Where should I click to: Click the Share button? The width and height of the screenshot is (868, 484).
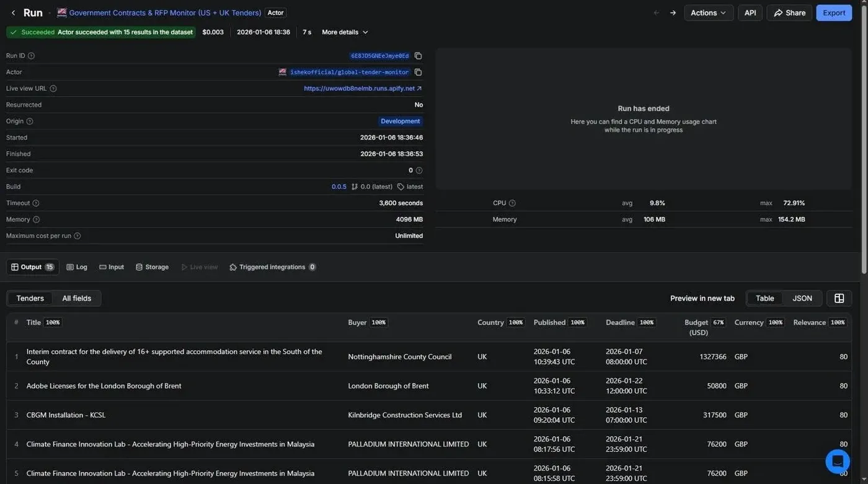click(789, 12)
